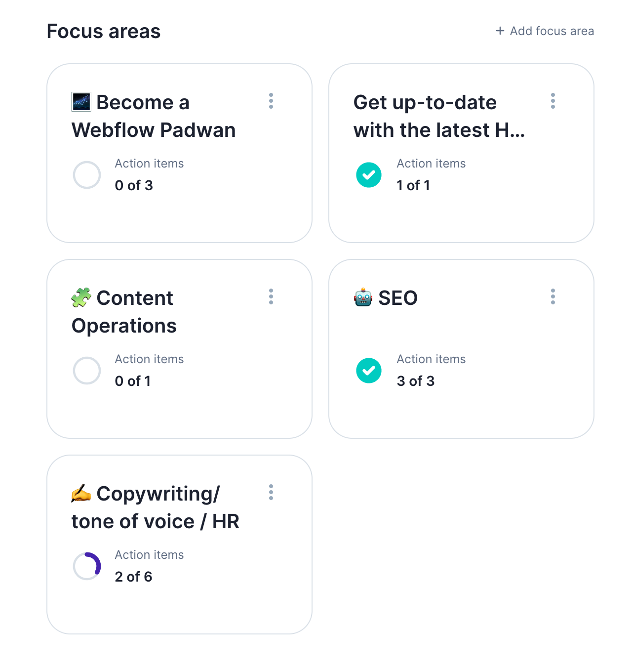Click the empty progress circle on Content Operations

pyautogui.click(x=87, y=371)
